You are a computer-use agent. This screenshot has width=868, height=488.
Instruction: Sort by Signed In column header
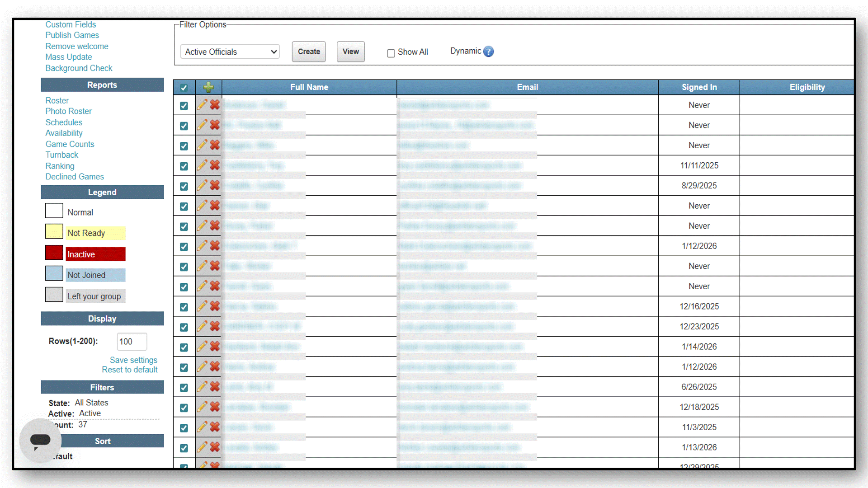[699, 87]
